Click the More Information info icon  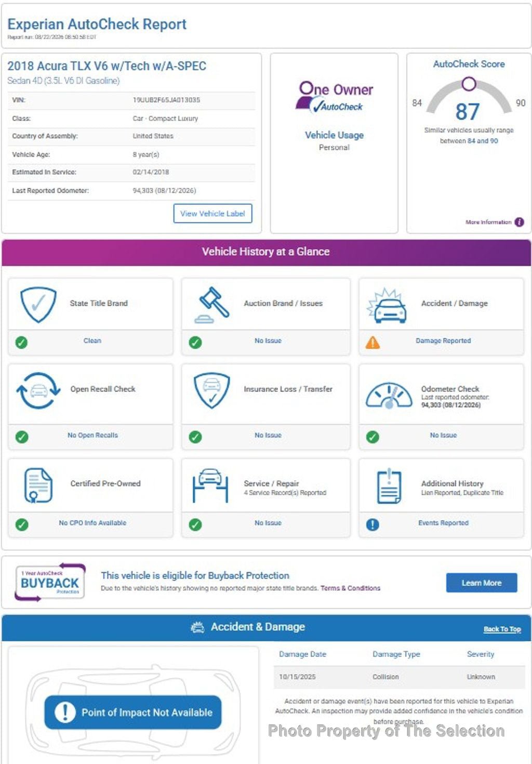(519, 222)
